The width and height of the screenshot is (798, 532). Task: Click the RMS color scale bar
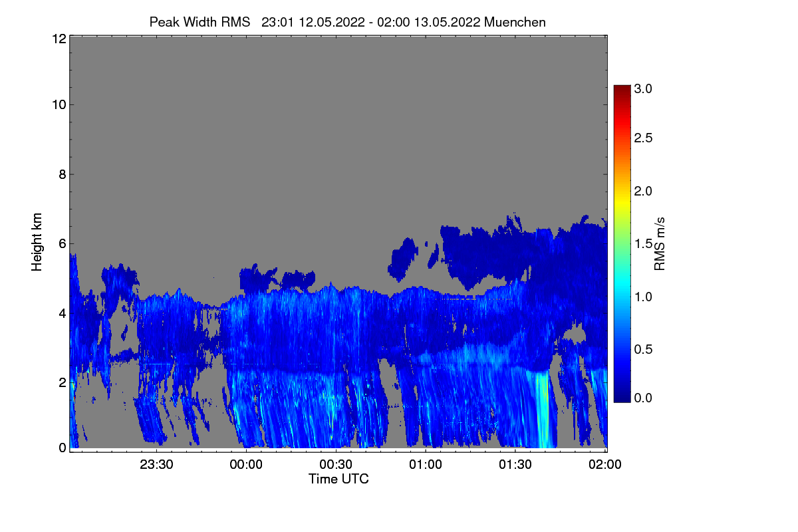coord(621,243)
